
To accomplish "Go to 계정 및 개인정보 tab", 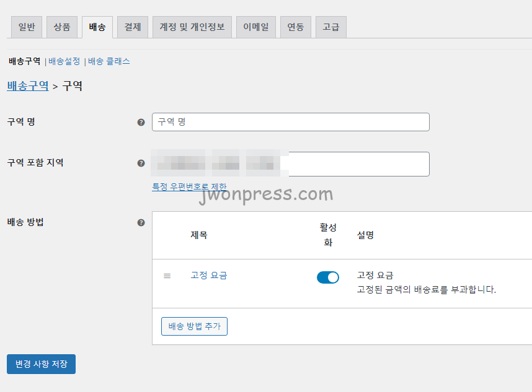I will [192, 27].
